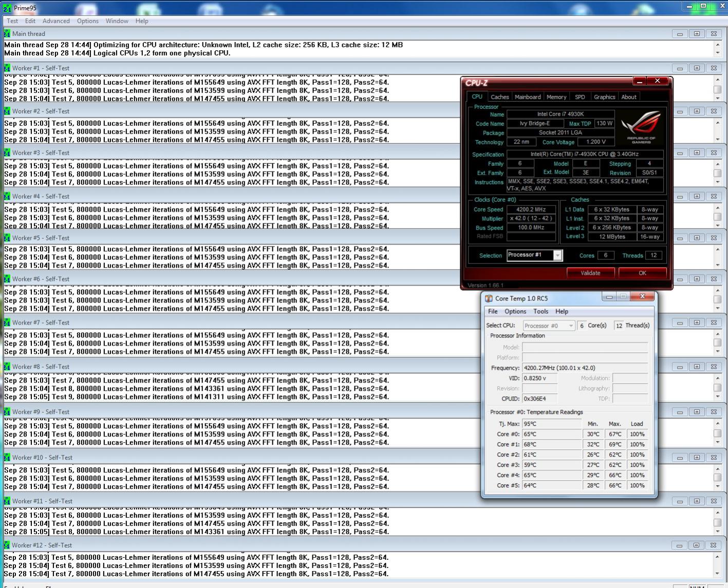This screenshot has height=588, width=728.
Task: Click the Tj. Max 95°C value
Action: 552,424
